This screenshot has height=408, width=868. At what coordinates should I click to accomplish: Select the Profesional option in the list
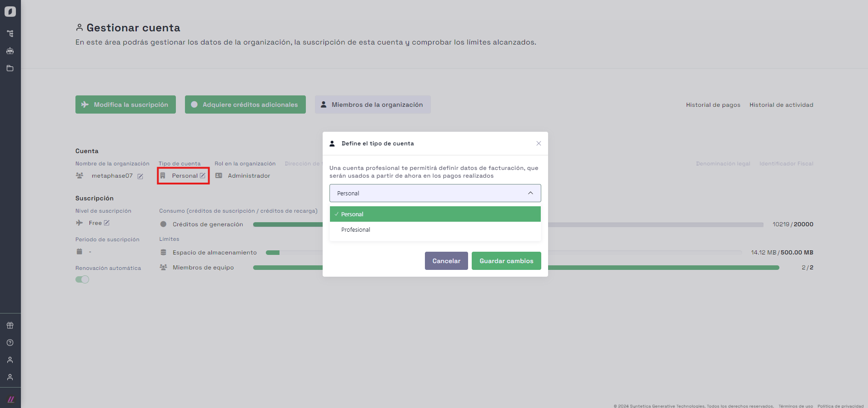pyautogui.click(x=435, y=229)
